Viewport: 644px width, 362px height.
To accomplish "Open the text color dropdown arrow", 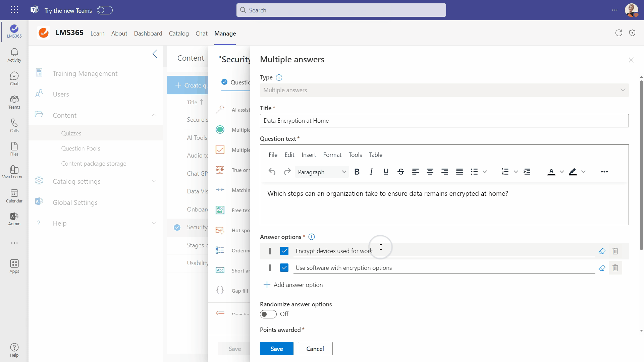I will pyautogui.click(x=562, y=172).
